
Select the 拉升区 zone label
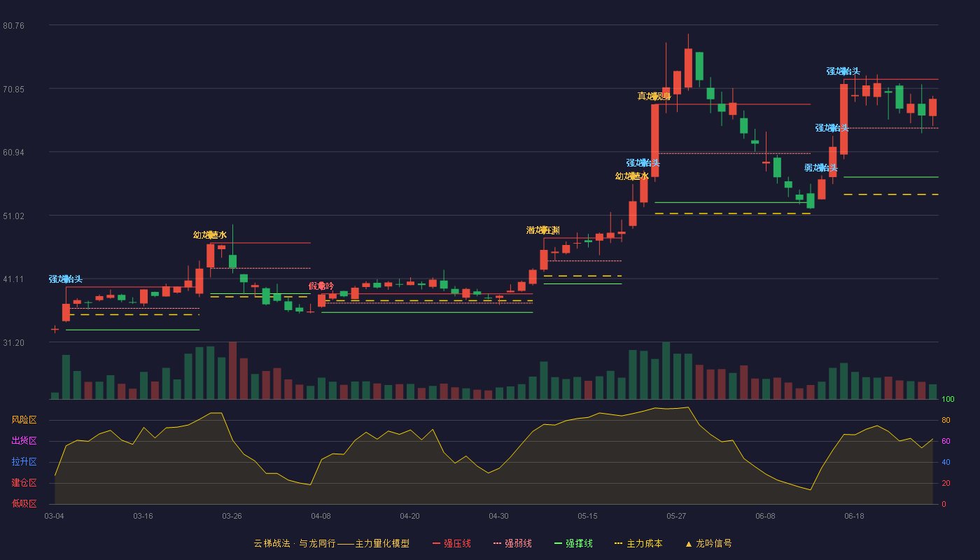point(24,462)
